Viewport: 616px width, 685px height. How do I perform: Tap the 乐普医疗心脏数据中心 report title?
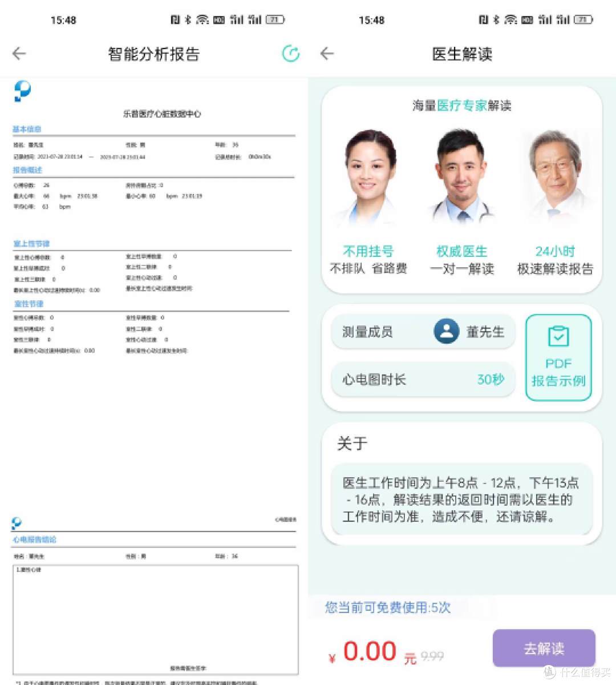[162, 114]
